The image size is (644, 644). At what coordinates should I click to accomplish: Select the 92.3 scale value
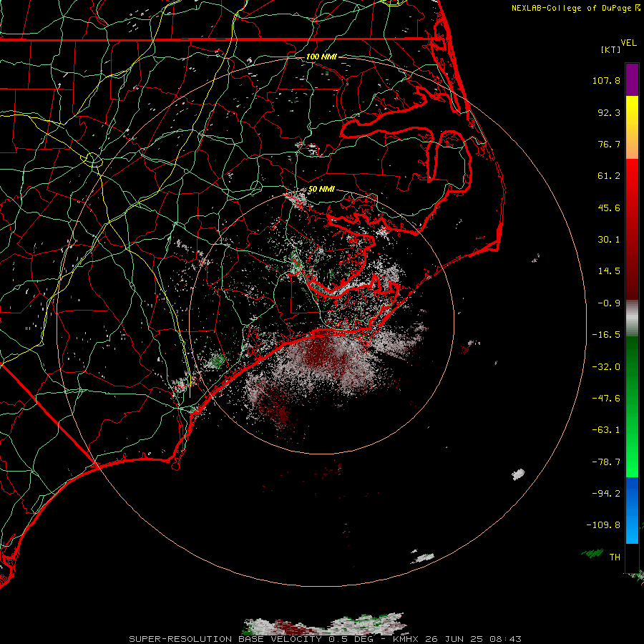[609, 112]
